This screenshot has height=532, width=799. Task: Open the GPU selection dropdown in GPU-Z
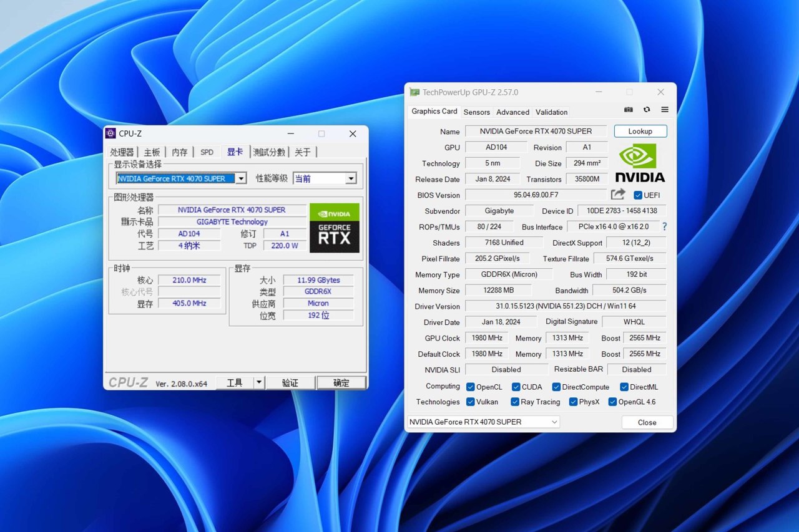(x=483, y=422)
